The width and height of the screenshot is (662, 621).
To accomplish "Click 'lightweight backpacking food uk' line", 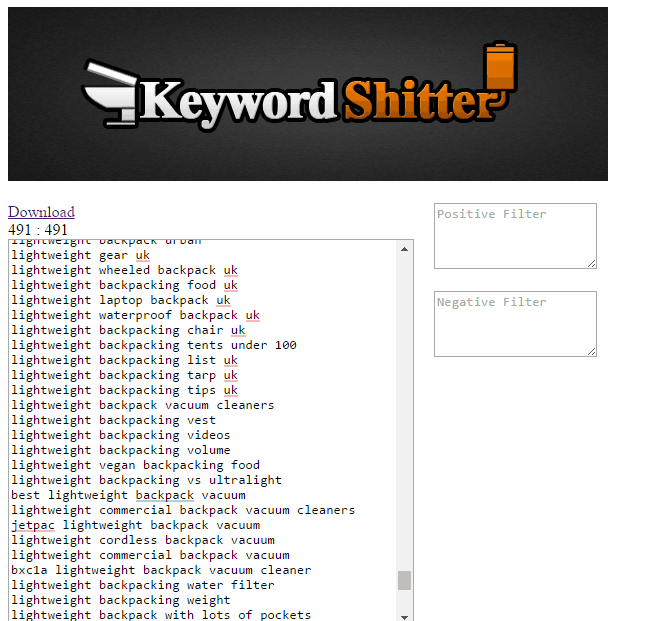I will (x=125, y=285).
